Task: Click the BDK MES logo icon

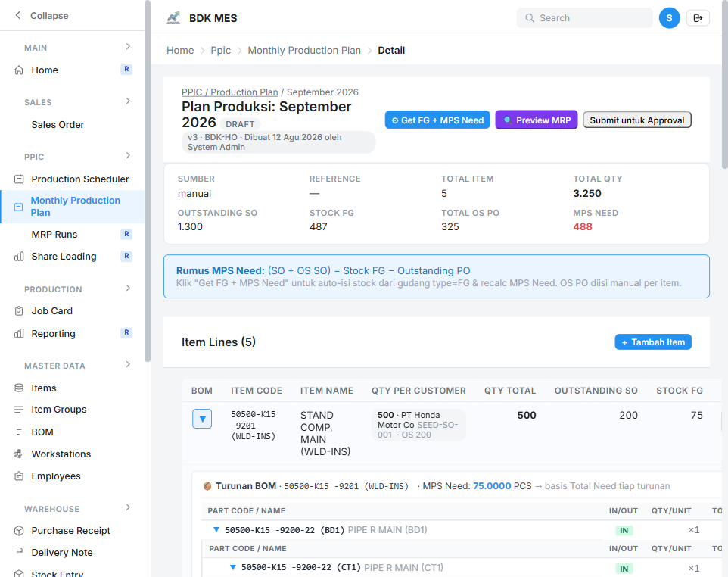Action: 173,18
